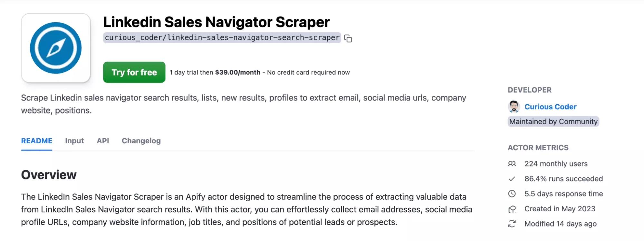This screenshot has height=241, width=644.
Task: Click the Linkedin Sales Navigator Scraper title
Action: (x=216, y=22)
